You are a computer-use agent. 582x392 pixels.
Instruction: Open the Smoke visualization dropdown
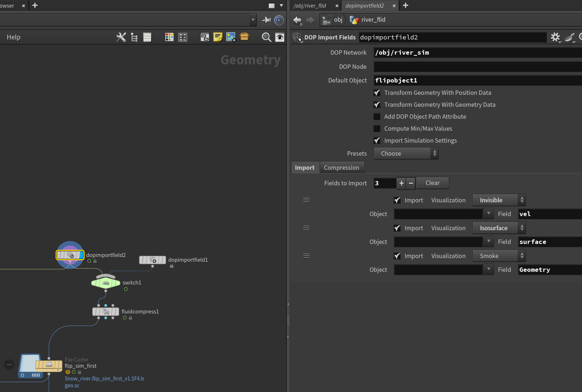click(499, 256)
